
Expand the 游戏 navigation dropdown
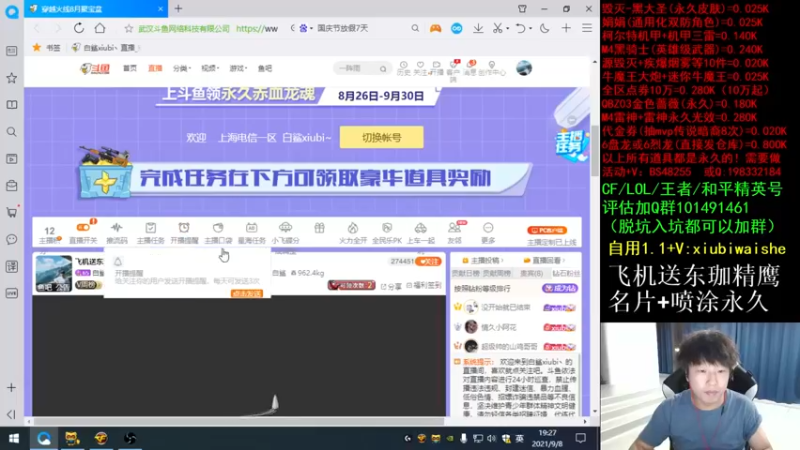[x=238, y=68]
